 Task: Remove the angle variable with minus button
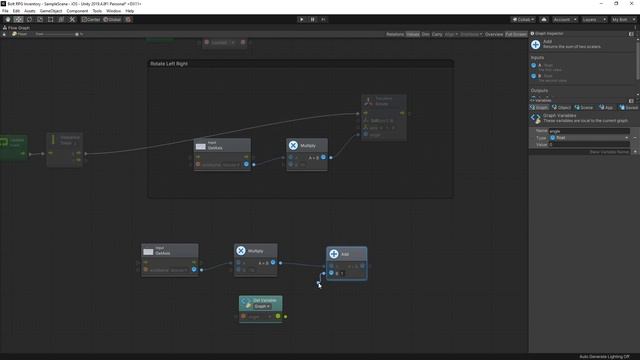click(x=635, y=138)
